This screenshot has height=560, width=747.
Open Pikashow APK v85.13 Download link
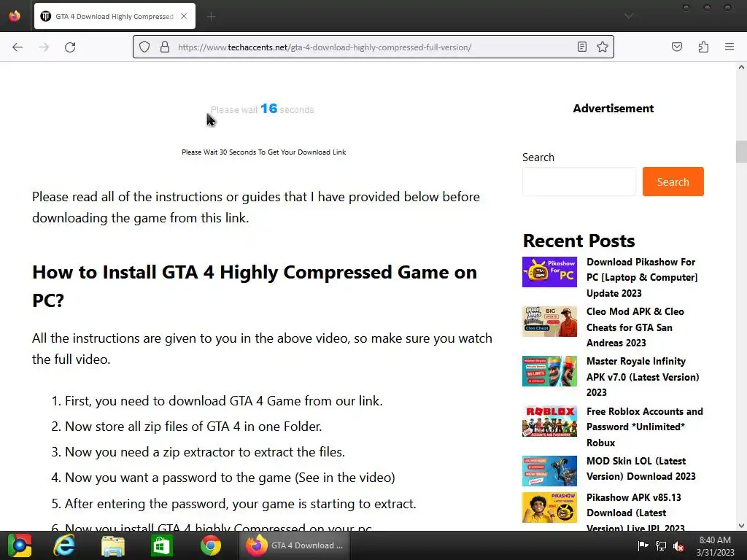click(x=635, y=513)
